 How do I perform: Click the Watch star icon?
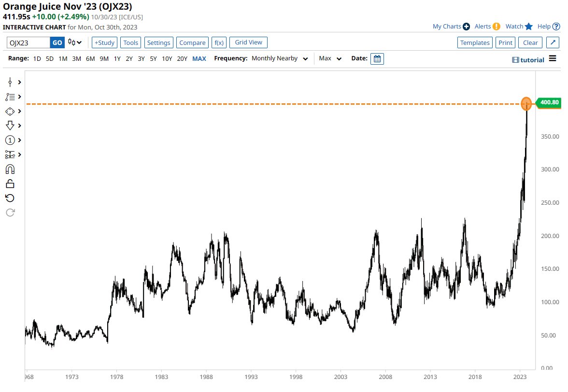coord(529,27)
